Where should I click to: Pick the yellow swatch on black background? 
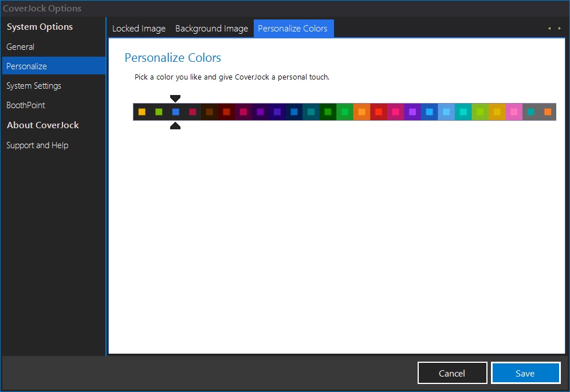tap(141, 112)
